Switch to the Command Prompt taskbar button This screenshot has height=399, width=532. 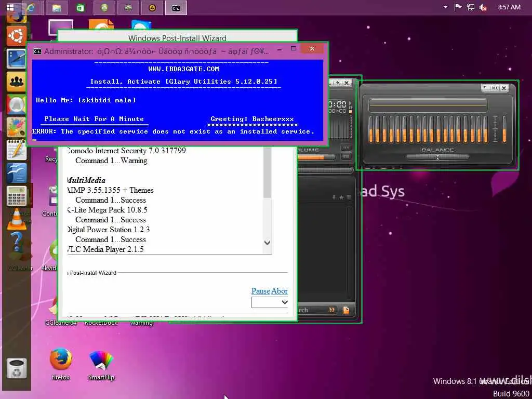tap(176, 8)
